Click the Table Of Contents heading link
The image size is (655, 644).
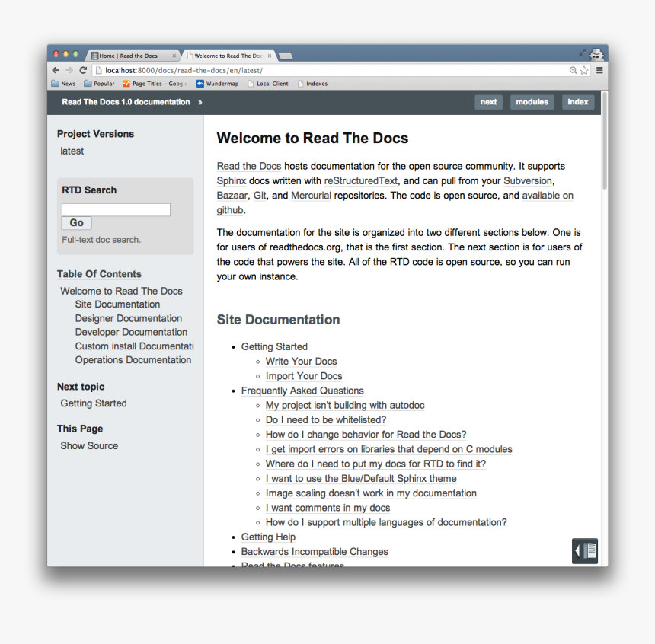click(x=99, y=274)
